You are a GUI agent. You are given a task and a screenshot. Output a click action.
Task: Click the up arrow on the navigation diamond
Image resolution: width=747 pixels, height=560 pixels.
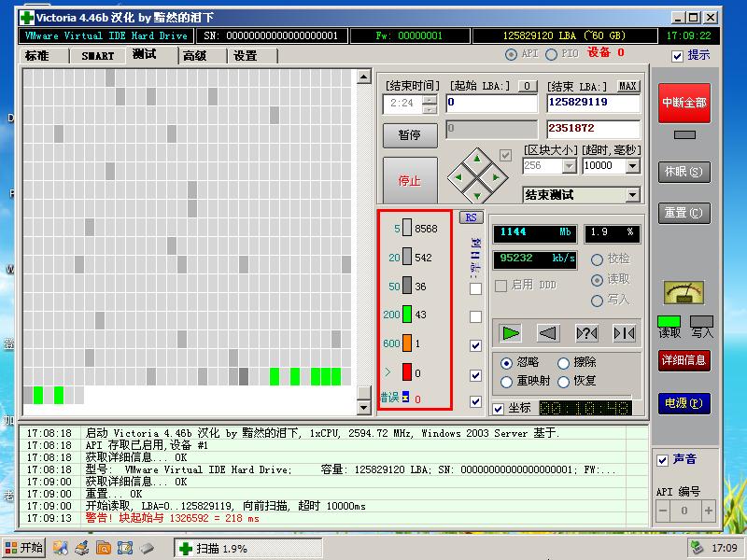point(477,158)
